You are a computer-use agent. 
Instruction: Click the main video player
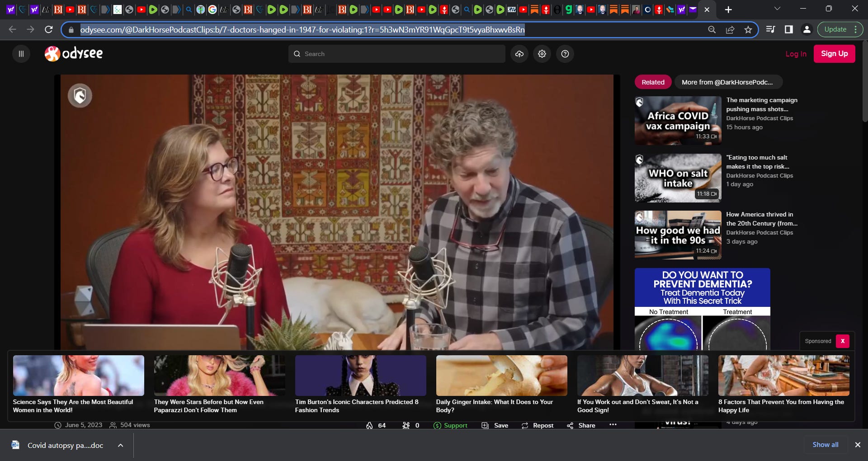pos(337,212)
